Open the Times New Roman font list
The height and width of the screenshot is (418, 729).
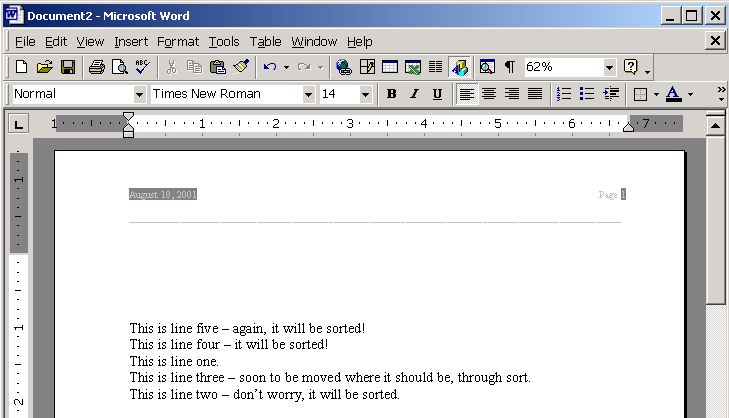coord(308,94)
